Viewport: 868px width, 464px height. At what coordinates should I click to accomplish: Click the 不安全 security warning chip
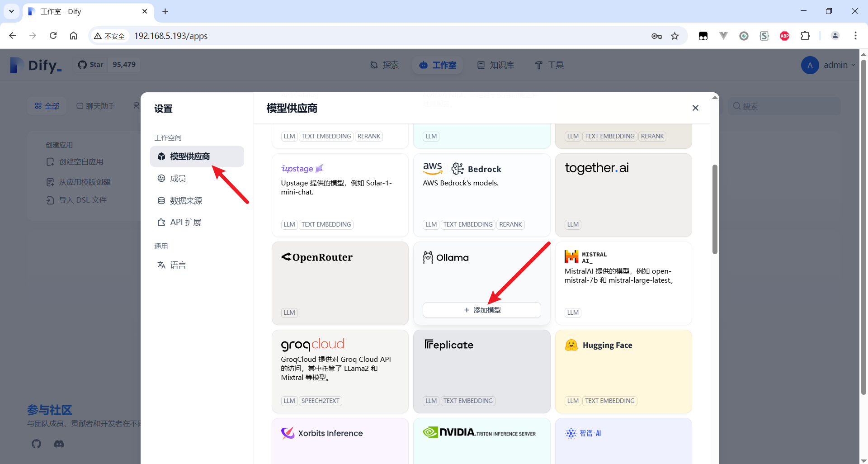pos(110,36)
